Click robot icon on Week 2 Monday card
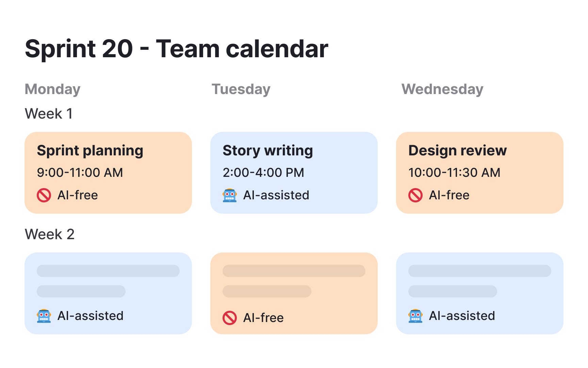Screen dimensions: 588x368 [x=44, y=316]
